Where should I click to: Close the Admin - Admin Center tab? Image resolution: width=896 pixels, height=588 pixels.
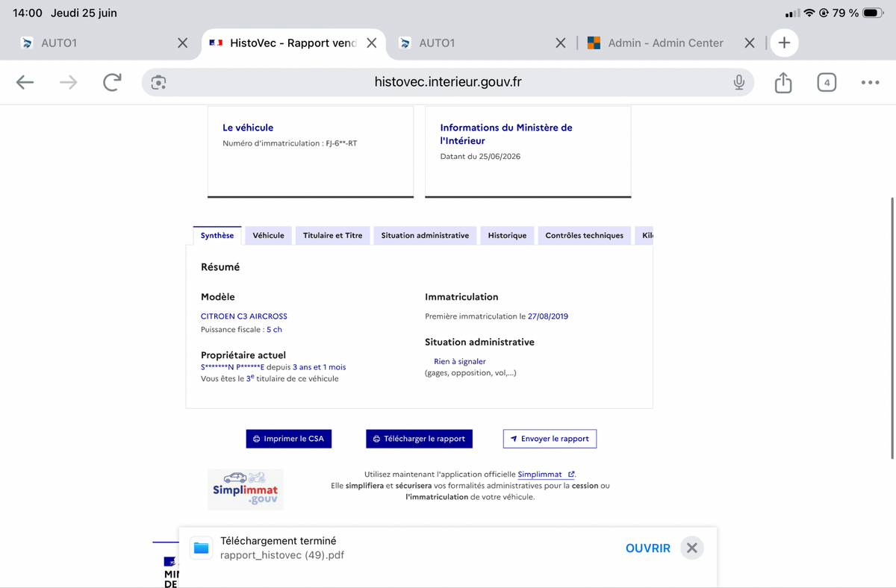750,43
